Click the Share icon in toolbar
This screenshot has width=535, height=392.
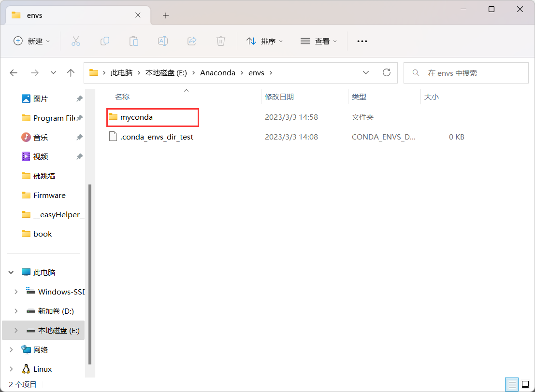point(192,41)
